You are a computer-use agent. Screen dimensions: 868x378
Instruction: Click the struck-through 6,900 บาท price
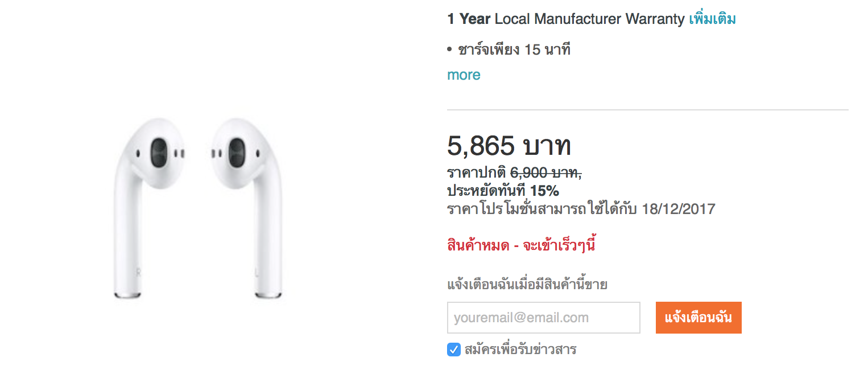545,172
